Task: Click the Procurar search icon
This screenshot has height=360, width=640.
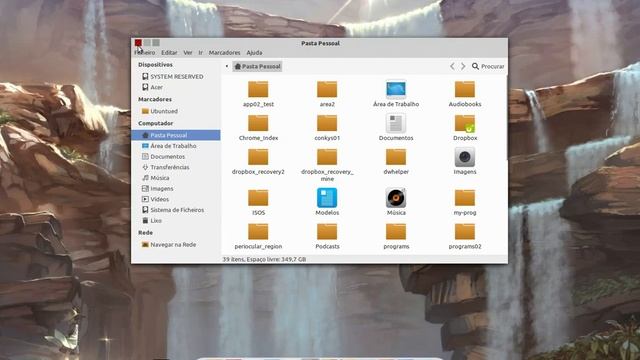Action: point(475,66)
